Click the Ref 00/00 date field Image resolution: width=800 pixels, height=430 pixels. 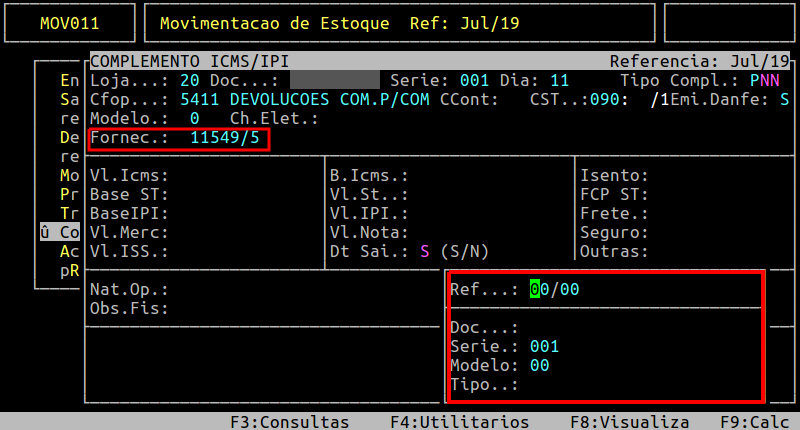point(554,290)
